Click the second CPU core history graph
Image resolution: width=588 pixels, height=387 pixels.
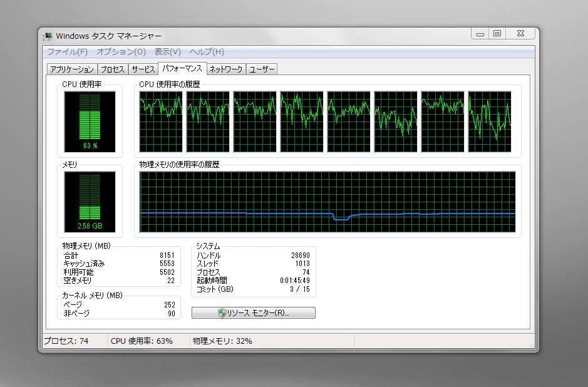208,122
